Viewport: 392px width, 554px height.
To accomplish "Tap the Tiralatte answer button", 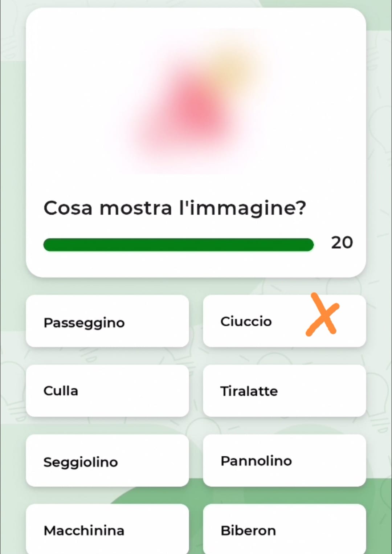I will tap(284, 391).
